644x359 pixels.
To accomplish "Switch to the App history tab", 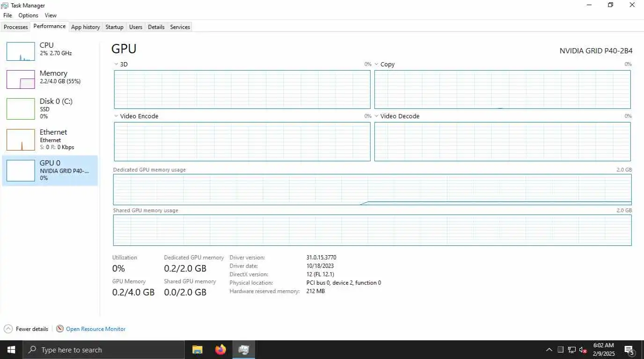I will (86, 27).
